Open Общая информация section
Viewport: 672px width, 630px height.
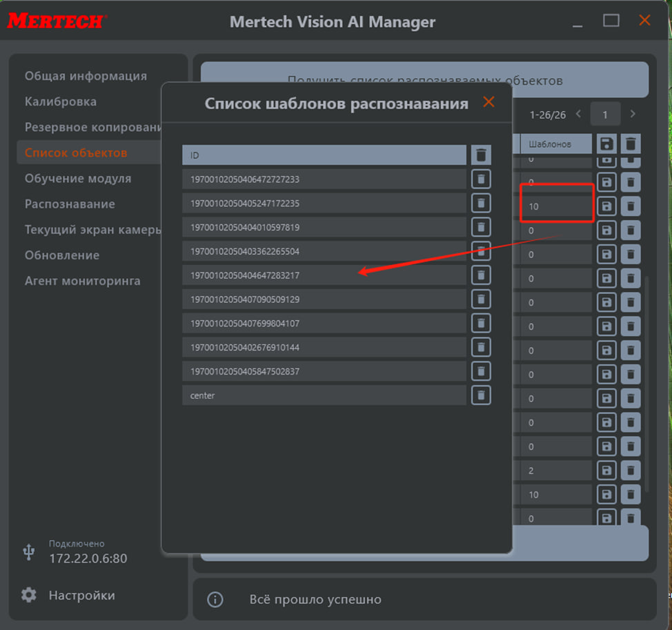[x=86, y=76]
